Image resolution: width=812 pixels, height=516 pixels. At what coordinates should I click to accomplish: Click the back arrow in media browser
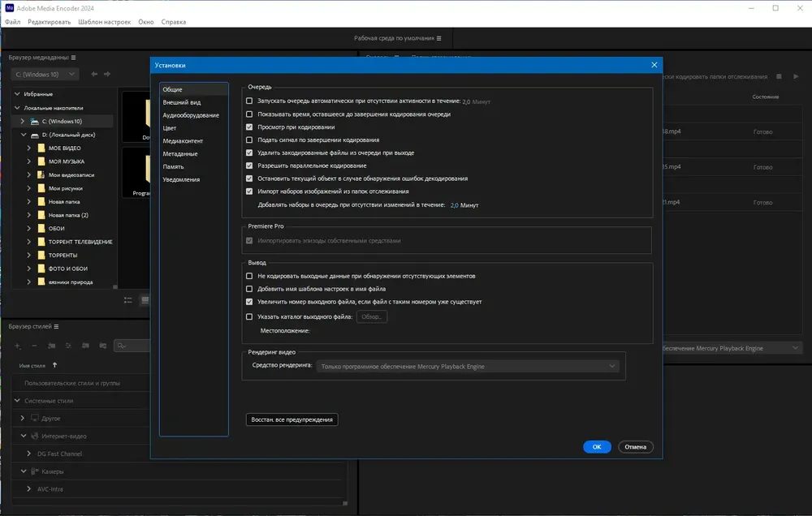[x=94, y=74]
